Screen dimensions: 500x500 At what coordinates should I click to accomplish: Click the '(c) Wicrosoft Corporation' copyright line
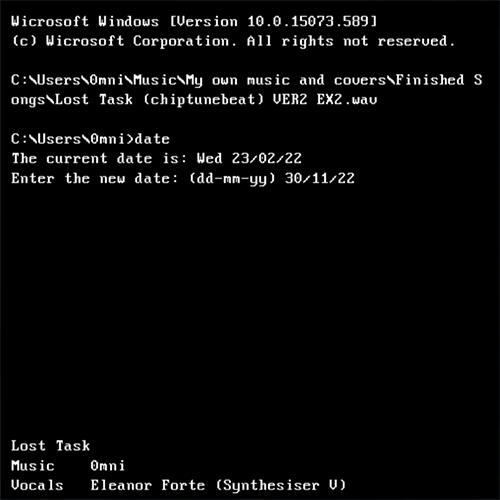[233, 42]
